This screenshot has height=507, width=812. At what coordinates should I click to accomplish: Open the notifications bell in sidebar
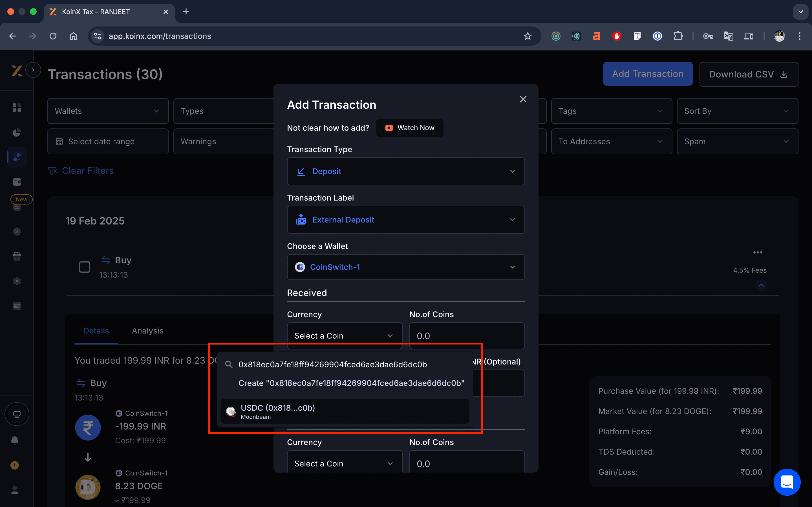pos(15,440)
